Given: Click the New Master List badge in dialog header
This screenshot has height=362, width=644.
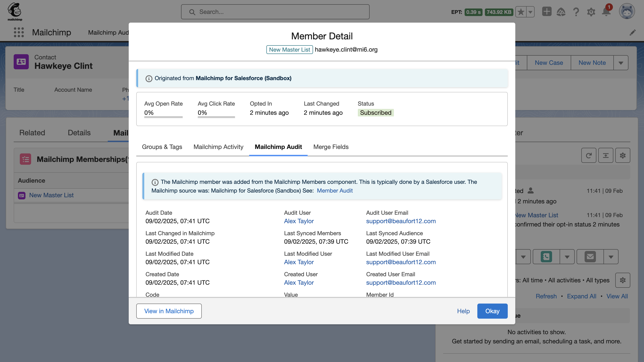Looking at the screenshot, I should click(289, 49).
